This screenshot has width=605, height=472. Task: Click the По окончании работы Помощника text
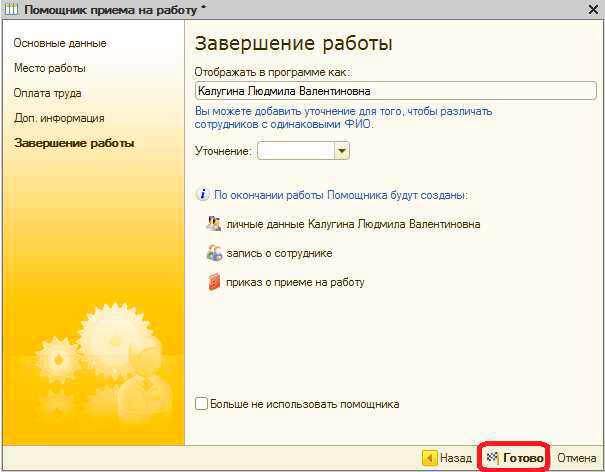[341, 195]
